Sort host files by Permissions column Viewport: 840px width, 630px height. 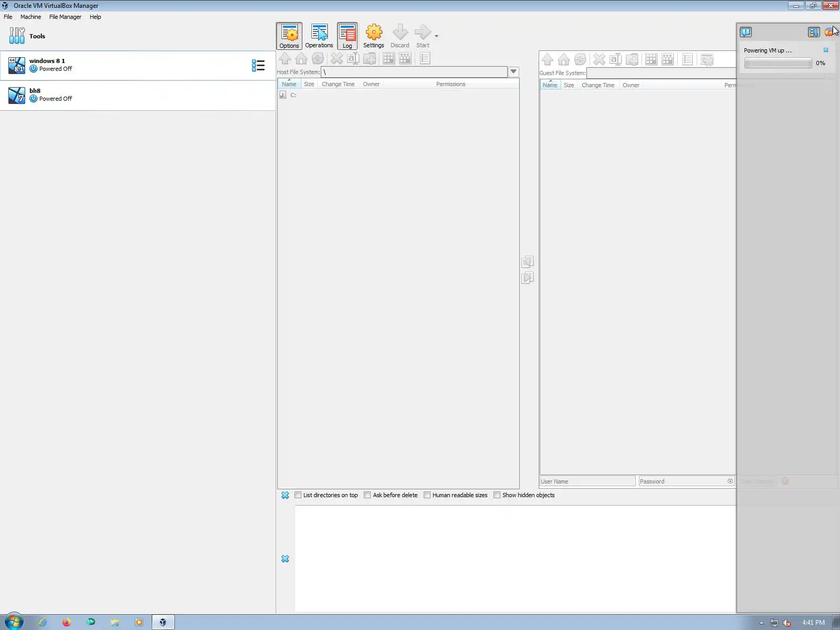pyautogui.click(x=450, y=84)
